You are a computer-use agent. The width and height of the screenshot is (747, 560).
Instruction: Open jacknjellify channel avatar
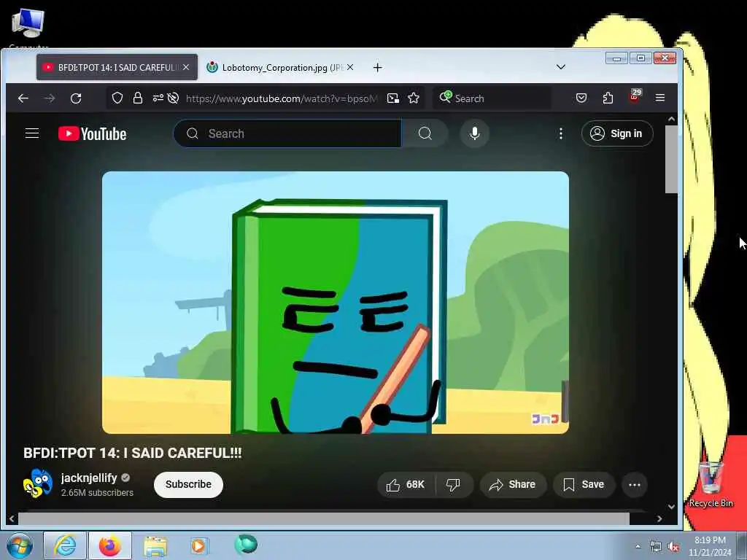click(38, 483)
